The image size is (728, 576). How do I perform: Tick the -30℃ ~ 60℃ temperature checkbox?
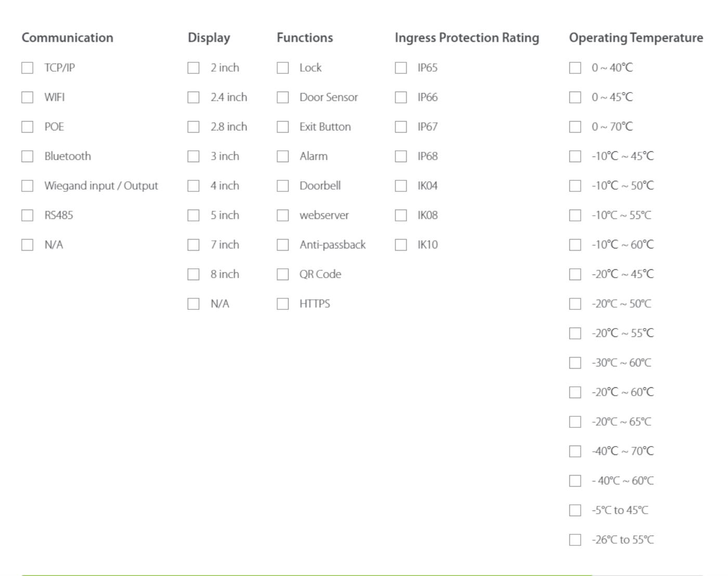click(575, 363)
